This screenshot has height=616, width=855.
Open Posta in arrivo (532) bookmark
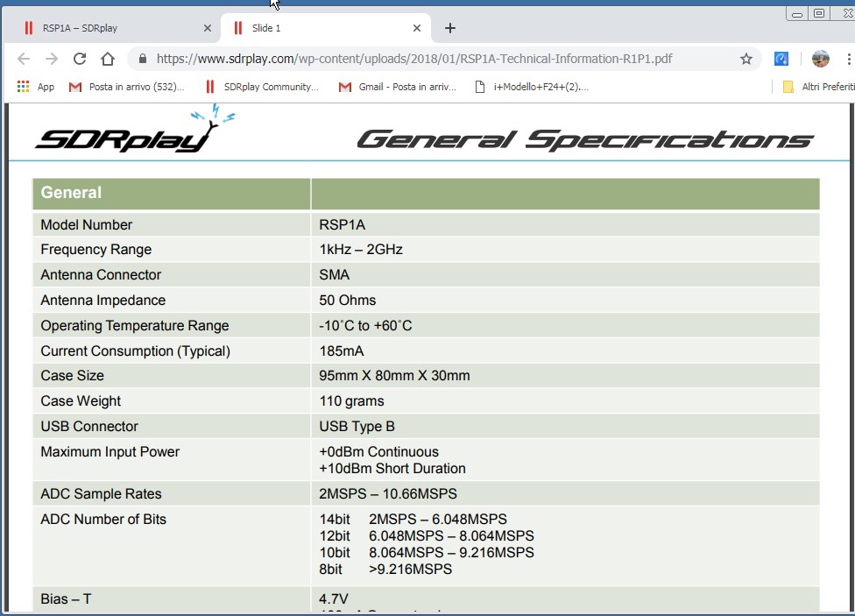(x=126, y=87)
